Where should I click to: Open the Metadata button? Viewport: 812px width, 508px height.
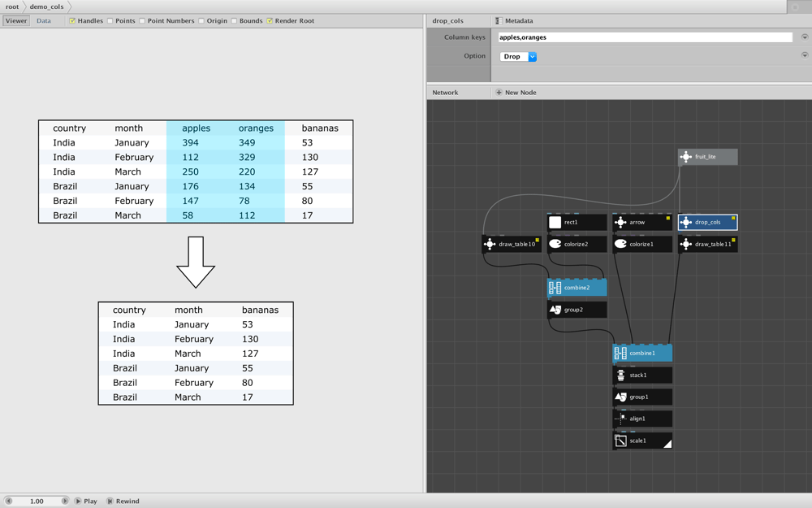(514, 21)
